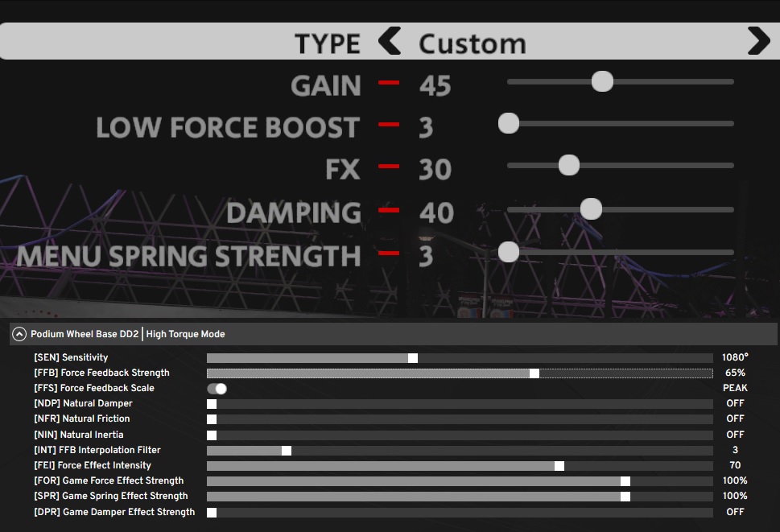
Task: Click the right arrow to change type
Action: pos(757,41)
